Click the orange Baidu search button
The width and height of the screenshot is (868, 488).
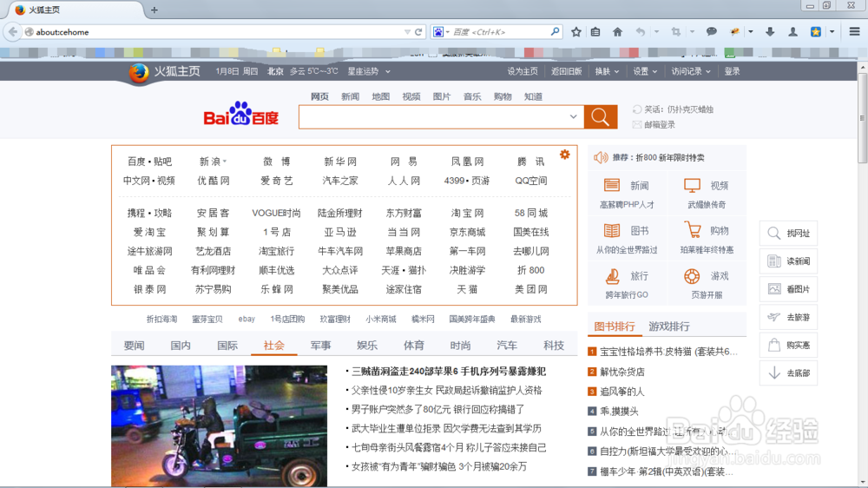tap(601, 117)
